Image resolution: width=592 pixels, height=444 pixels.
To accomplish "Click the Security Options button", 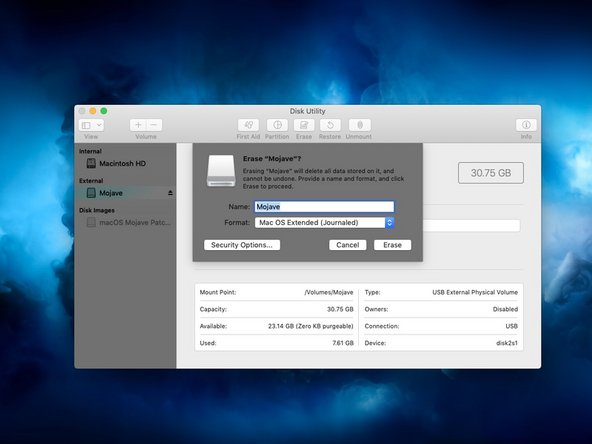I will tap(242, 245).
